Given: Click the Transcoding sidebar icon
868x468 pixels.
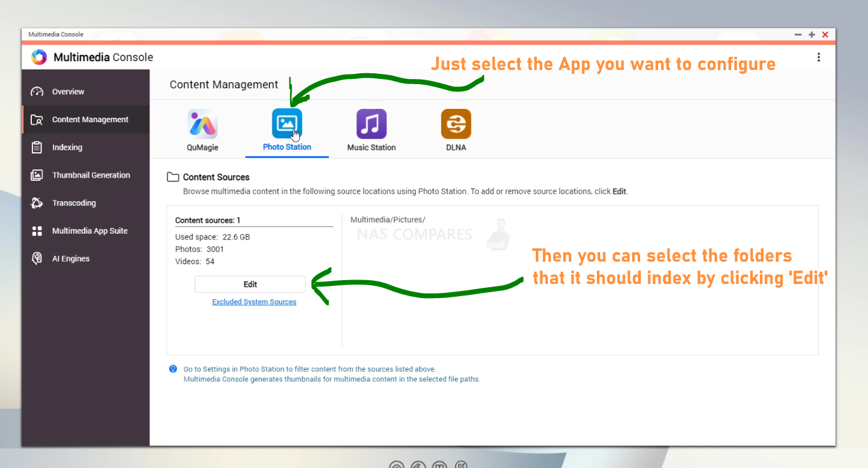Looking at the screenshot, I should [x=37, y=203].
